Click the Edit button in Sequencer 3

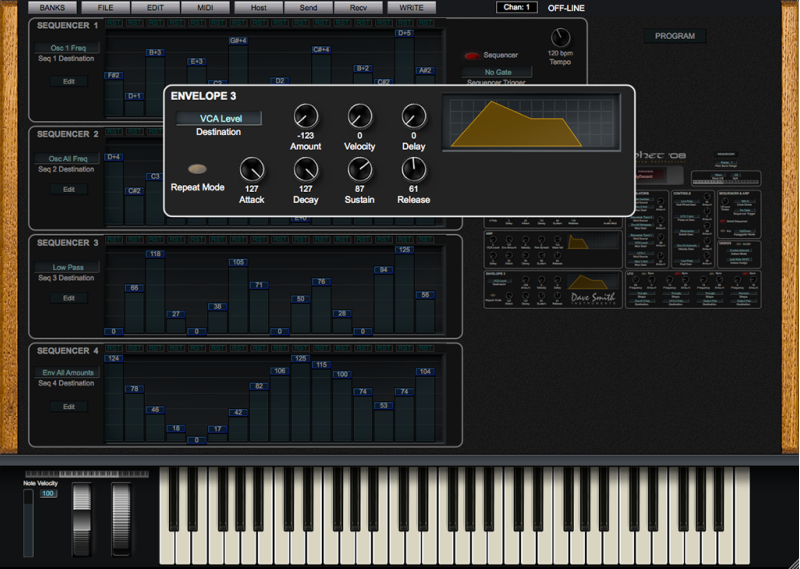click(68, 298)
